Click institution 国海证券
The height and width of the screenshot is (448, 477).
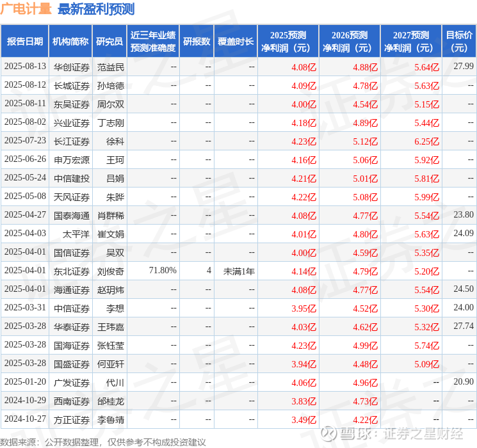72,346
